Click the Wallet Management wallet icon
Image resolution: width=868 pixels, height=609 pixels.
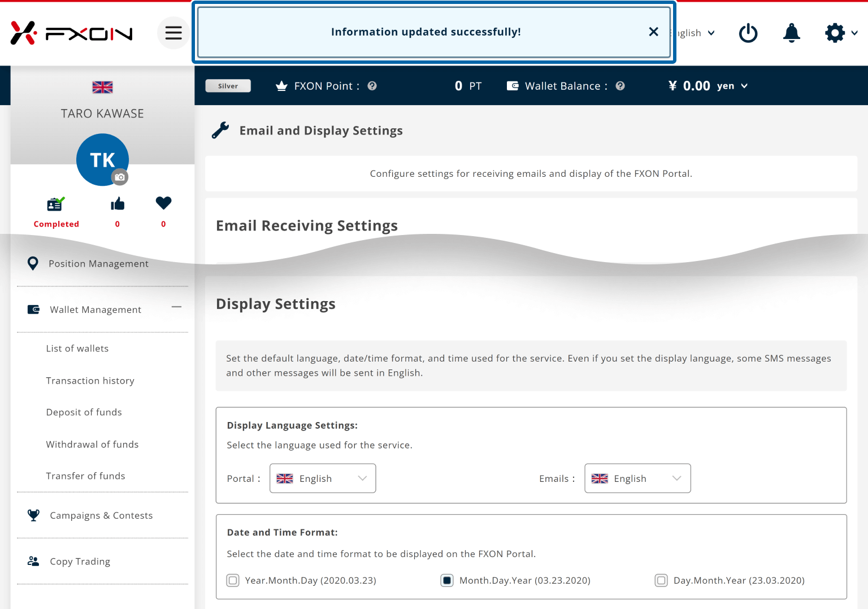pos(33,309)
